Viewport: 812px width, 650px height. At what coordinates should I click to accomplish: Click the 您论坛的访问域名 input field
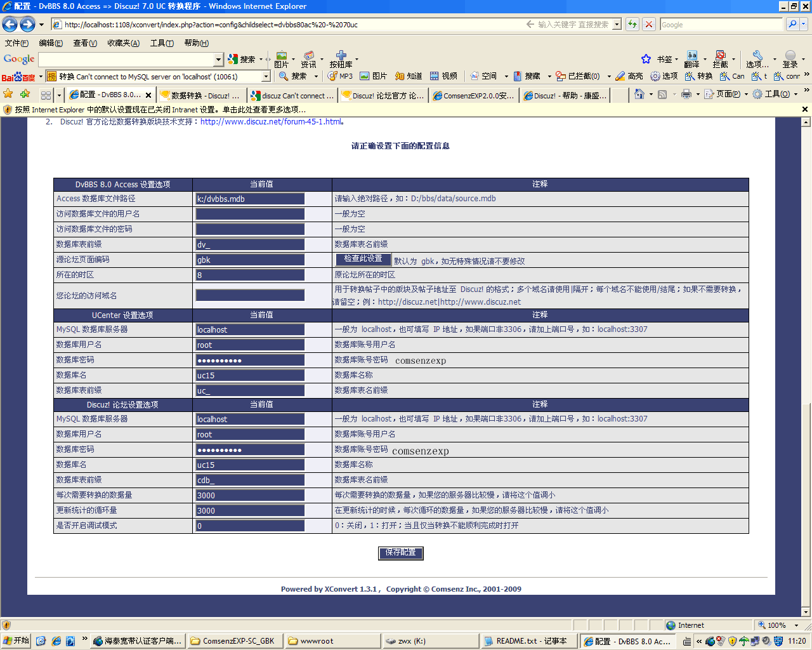[x=250, y=295]
